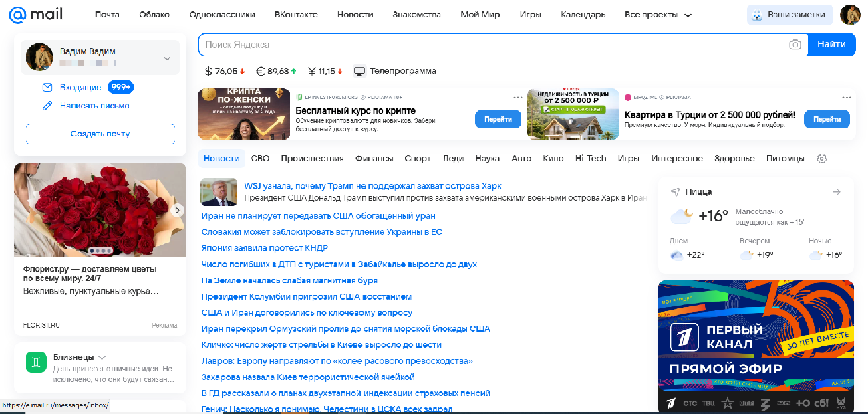Open Знакомства in top navigation
Viewport: 868px width, 414px height.
pyautogui.click(x=417, y=15)
